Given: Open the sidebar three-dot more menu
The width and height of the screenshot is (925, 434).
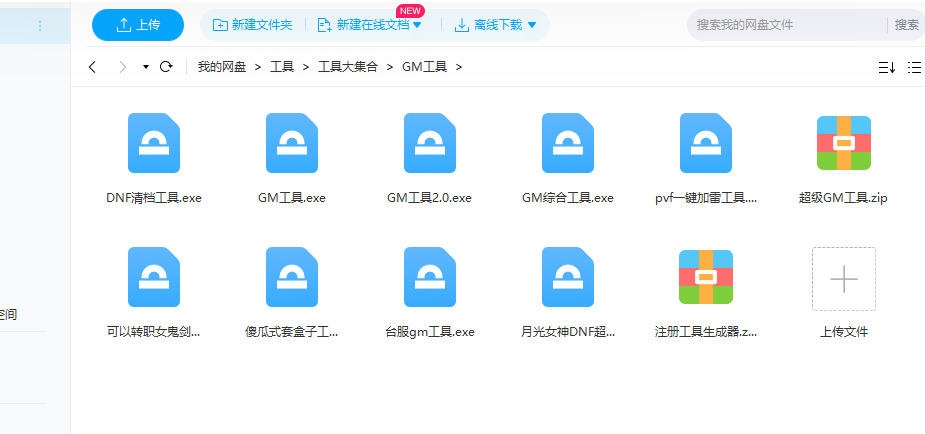Looking at the screenshot, I should (x=40, y=25).
